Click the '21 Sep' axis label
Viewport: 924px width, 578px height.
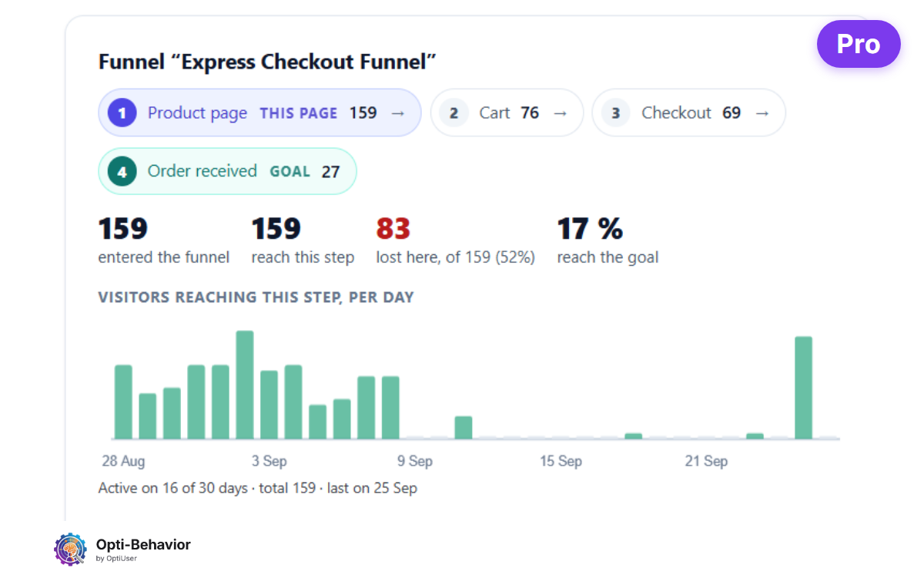tap(706, 462)
